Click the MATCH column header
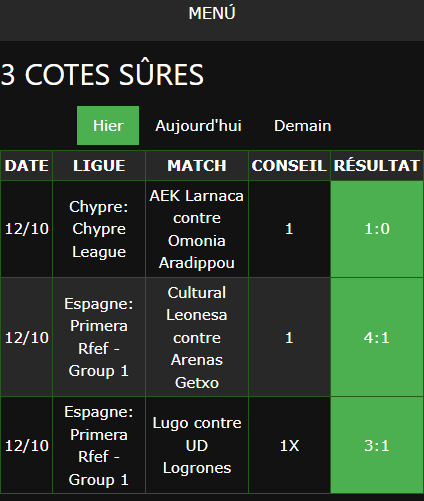Viewport: 424px width, 501px height. (197, 166)
